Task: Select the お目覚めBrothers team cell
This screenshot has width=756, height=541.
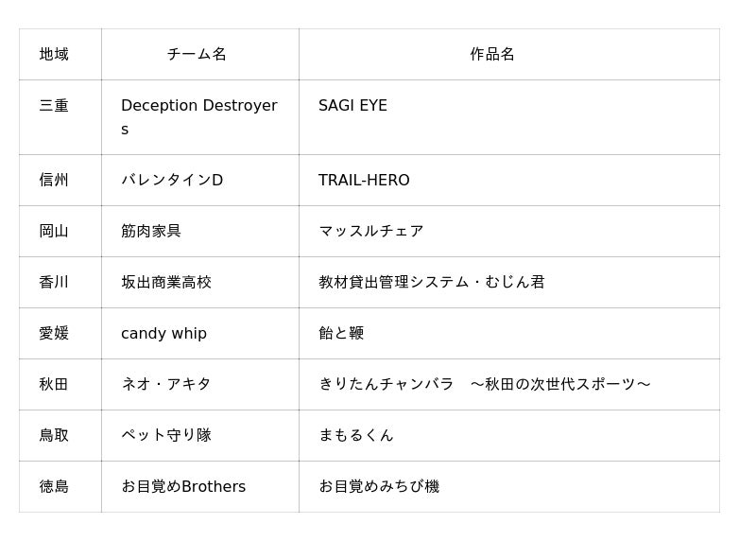Action: (183, 486)
